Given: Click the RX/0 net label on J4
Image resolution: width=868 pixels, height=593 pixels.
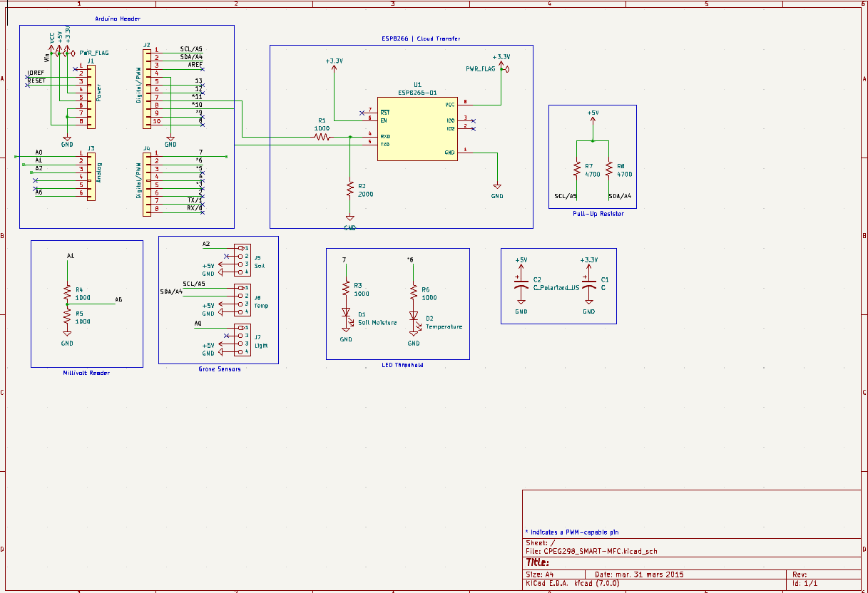Looking at the screenshot, I should coord(195,208).
